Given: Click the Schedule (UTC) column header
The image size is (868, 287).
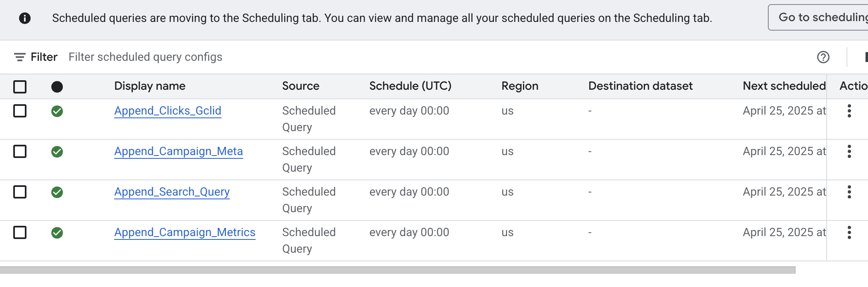Looking at the screenshot, I should click(x=410, y=86).
